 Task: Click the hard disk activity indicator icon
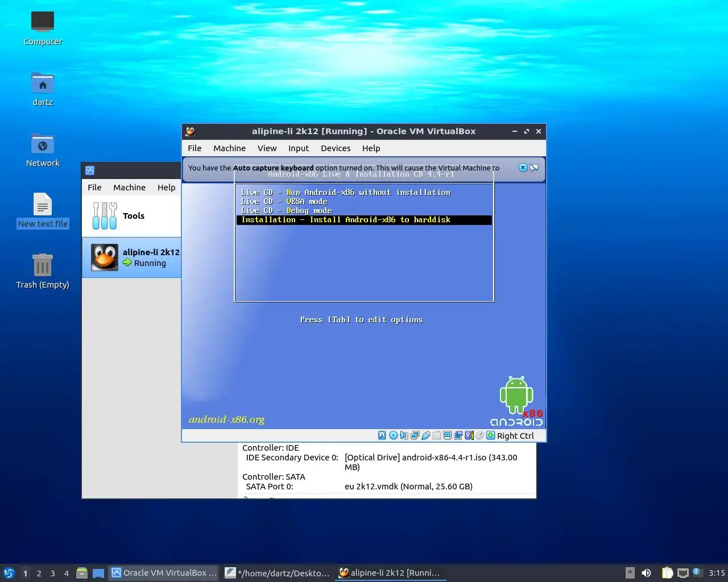(382, 435)
